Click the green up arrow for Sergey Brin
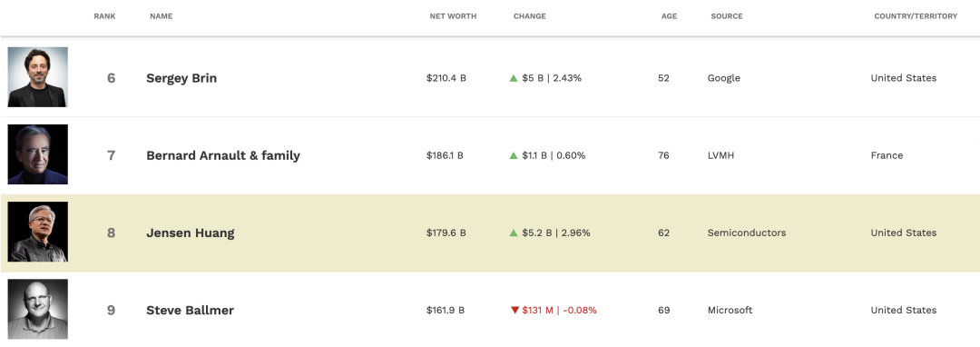 [x=514, y=78]
